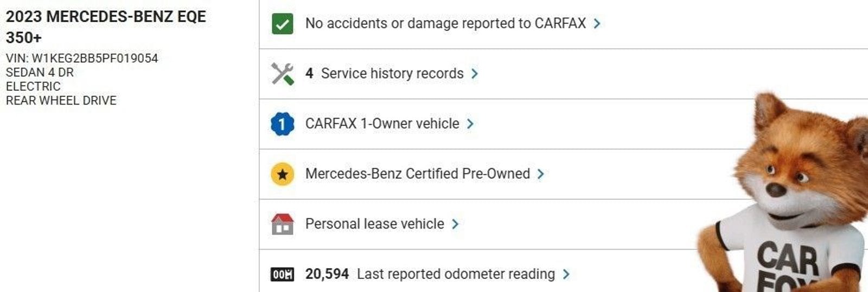Expand the personal lease vehicle chevron
This screenshot has height=292, width=868.
[x=455, y=224]
